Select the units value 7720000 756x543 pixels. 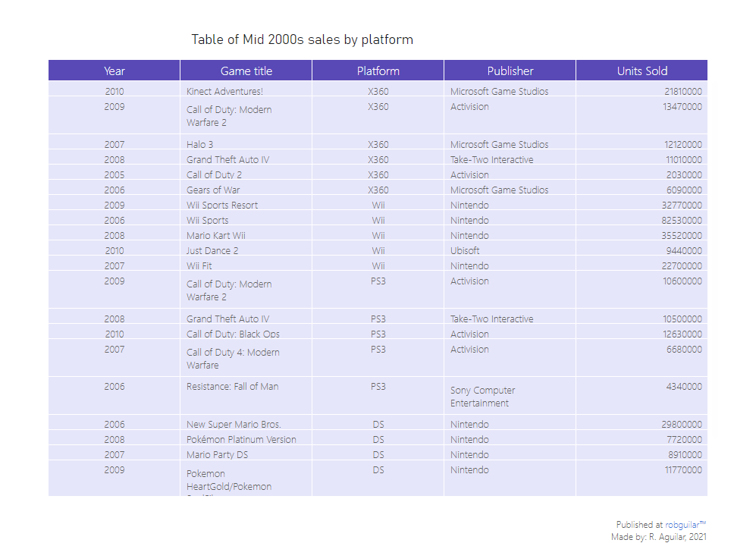point(684,439)
